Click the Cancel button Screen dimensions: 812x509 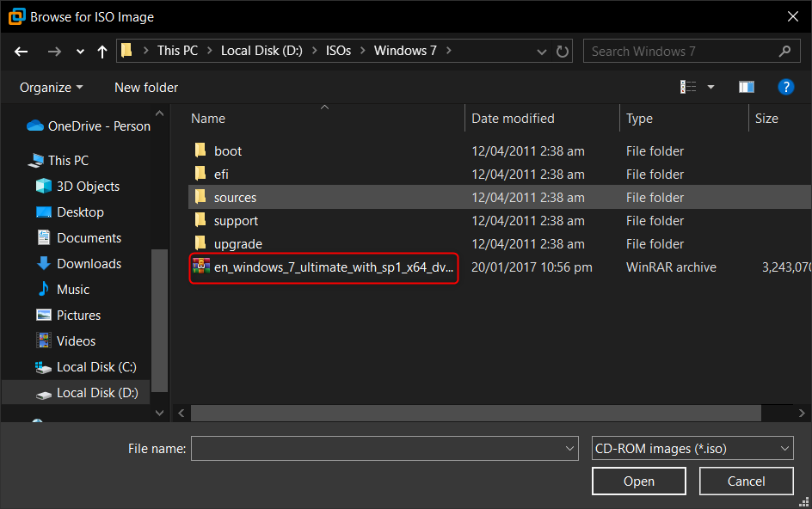[747, 481]
